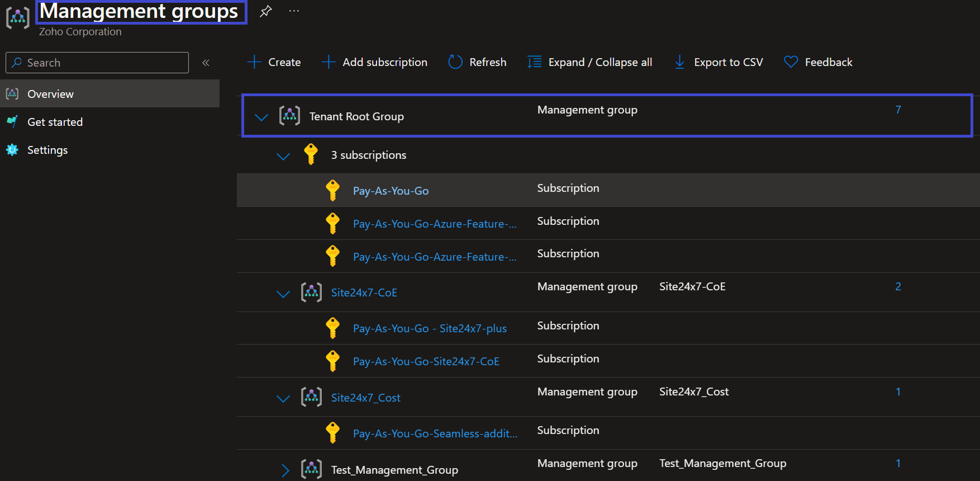Expand the Test_Management_Group node
This screenshot has height=481, width=980.
pos(284,470)
